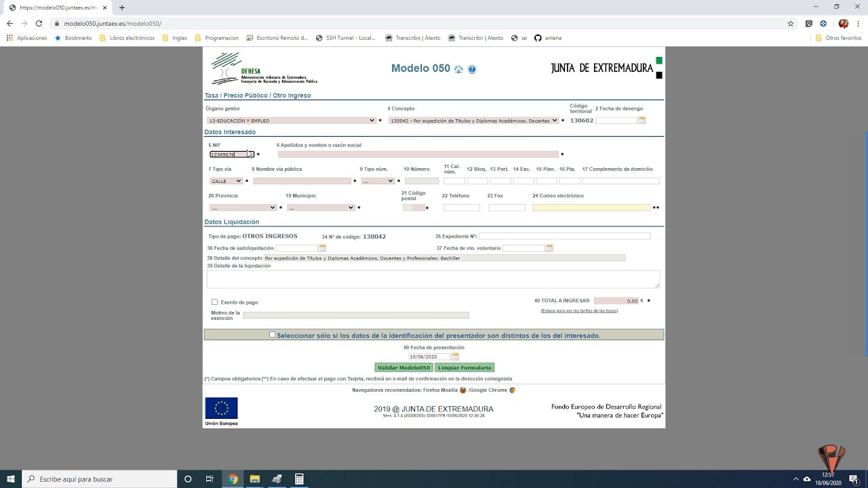Open the notifications center icon

click(854, 479)
